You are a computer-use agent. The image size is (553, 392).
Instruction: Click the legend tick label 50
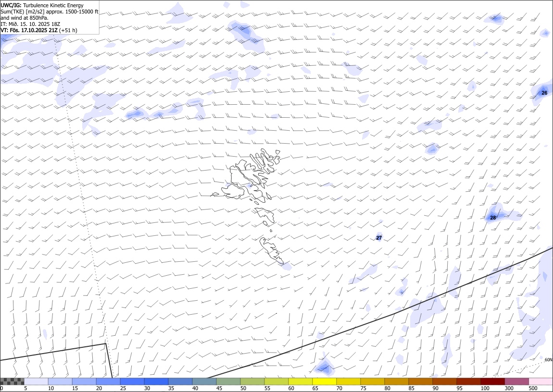(x=243, y=389)
